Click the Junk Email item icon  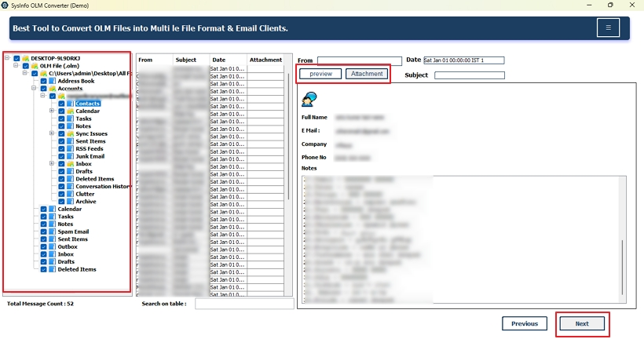coord(70,156)
